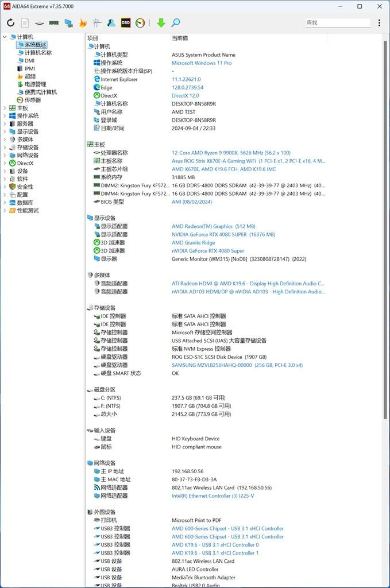Select 计算机名称 in the sidebar tree
This screenshot has width=390, height=588.
click(34, 52)
